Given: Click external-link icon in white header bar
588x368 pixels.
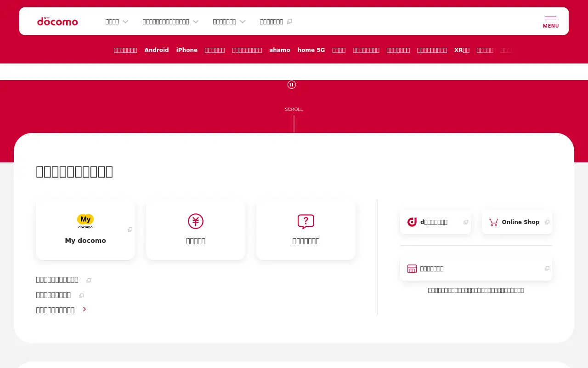Looking at the screenshot, I should coord(289,22).
